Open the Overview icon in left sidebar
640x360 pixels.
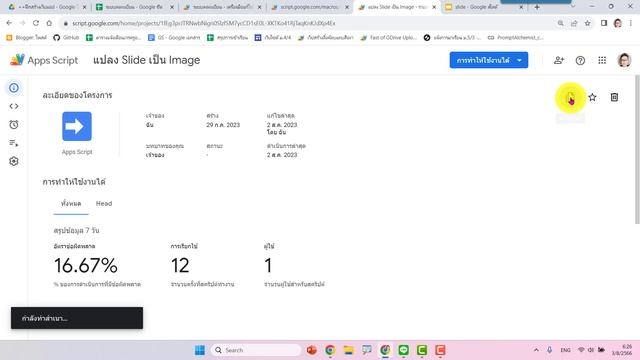(x=14, y=88)
